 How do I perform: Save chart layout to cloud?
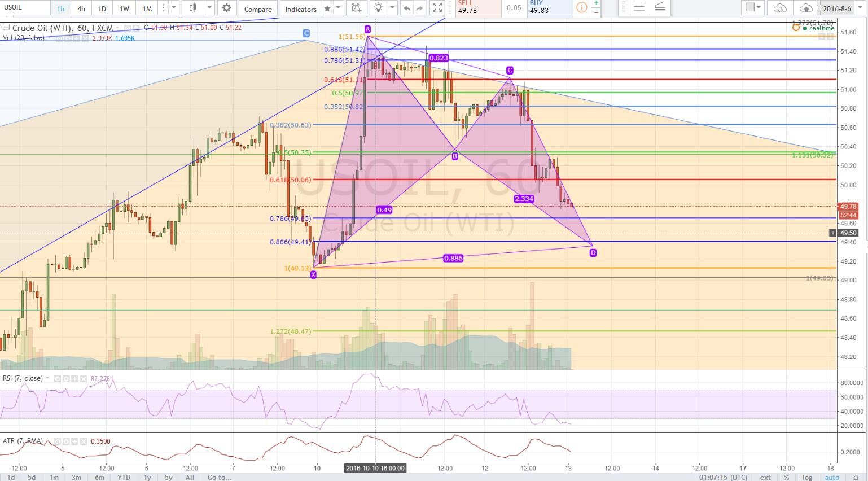coord(806,8)
